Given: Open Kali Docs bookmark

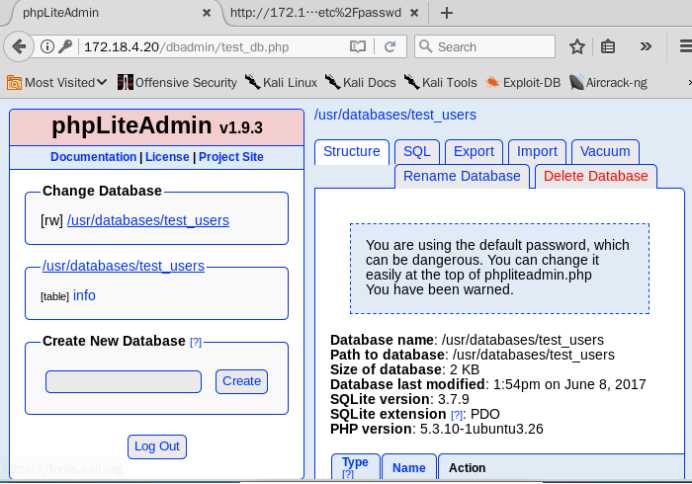Looking at the screenshot, I should (361, 83).
